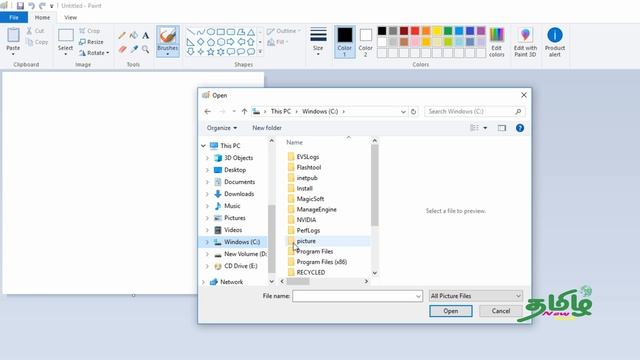
Task: Expand the Documents node in navigation tree
Action: tap(207, 182)
